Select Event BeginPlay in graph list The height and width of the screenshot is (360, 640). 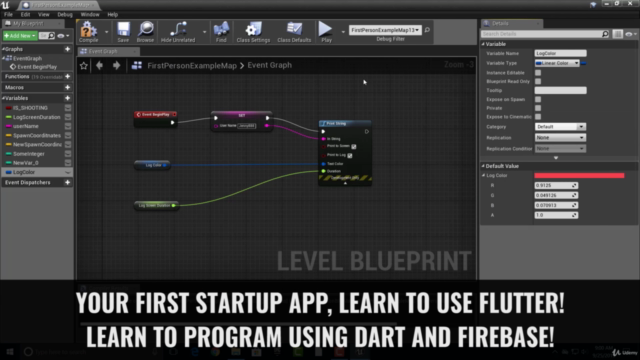[37, 67]
